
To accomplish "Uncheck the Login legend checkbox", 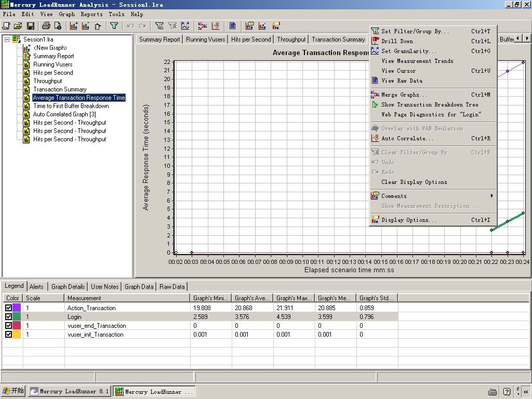I will coord(8,316).
